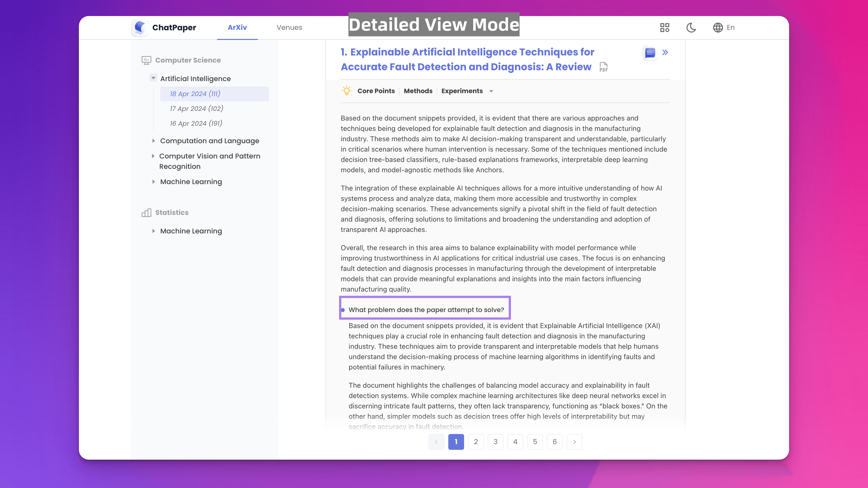This screenshot has height=488, width=868.
Task: Click next page arrow in pagination
Action: (574, 441)
